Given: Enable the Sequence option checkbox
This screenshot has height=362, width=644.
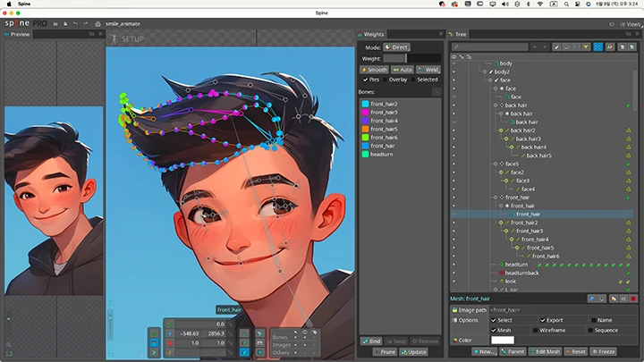Looking at the screenshot, I should [x=590, y=330].
